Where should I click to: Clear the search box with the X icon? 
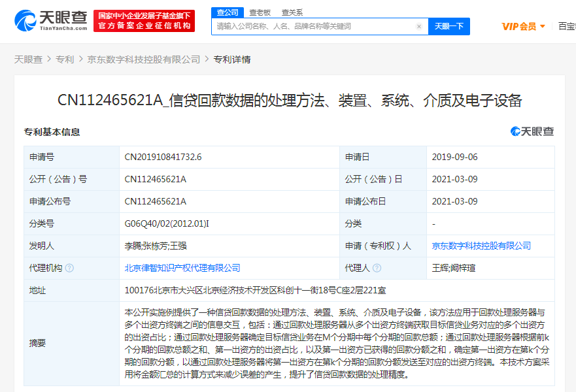[419, 27]
